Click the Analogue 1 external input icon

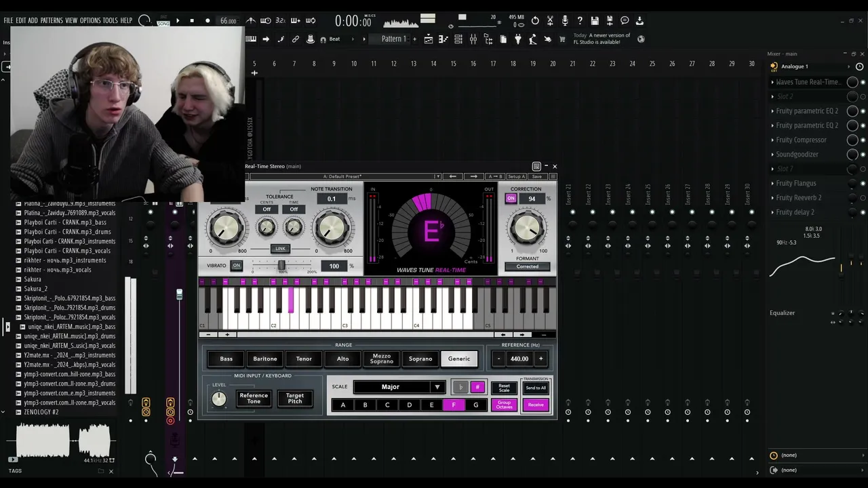774,66
